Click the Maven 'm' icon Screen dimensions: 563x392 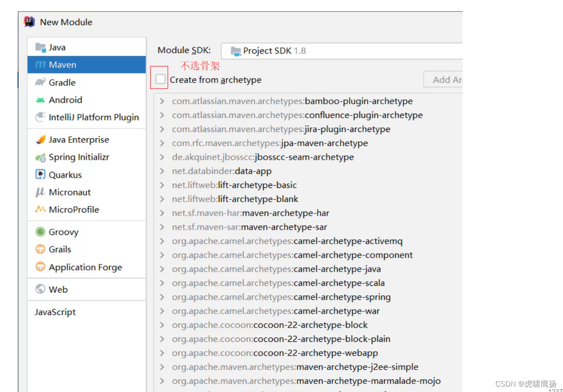coord(41,65)
